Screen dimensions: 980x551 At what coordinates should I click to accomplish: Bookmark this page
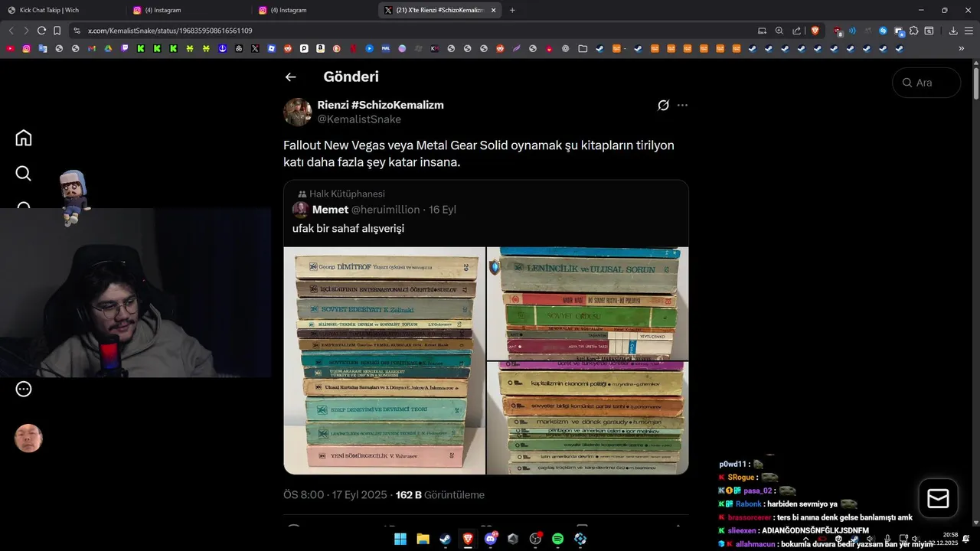[x=57, y=31]
